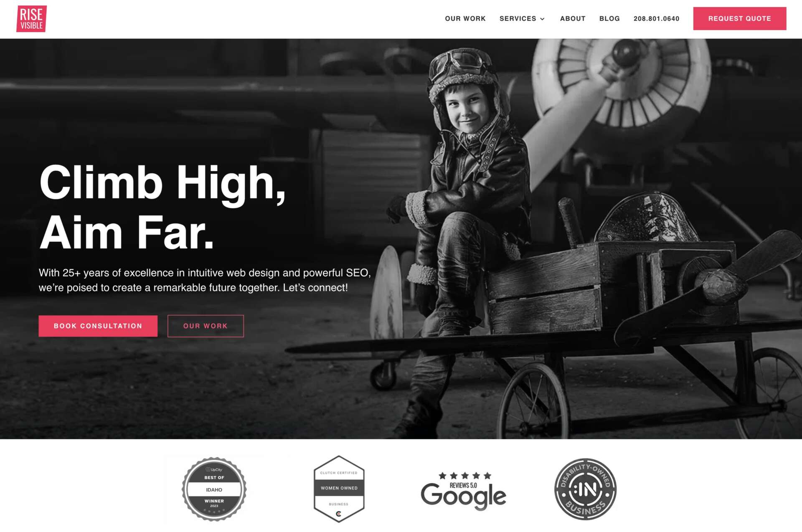Click the Clutch C icon on badge
This screenshot has width=802, height=532.
coord(338,514)
